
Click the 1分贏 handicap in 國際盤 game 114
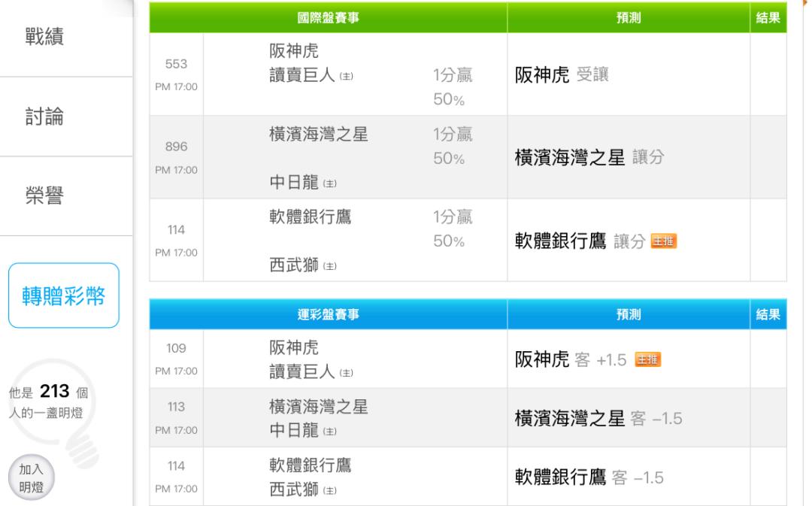click(x=453, y=217)
